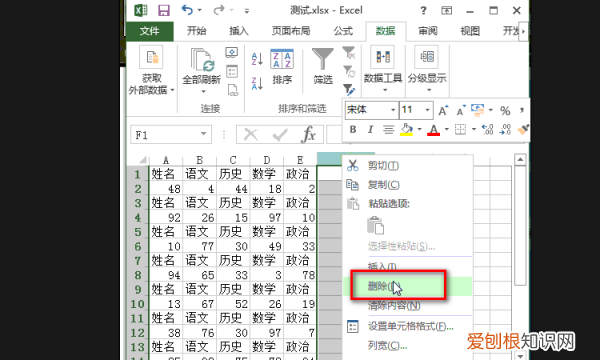
Task: Open the name box dropdown arrow
Action: coord(204,134)
